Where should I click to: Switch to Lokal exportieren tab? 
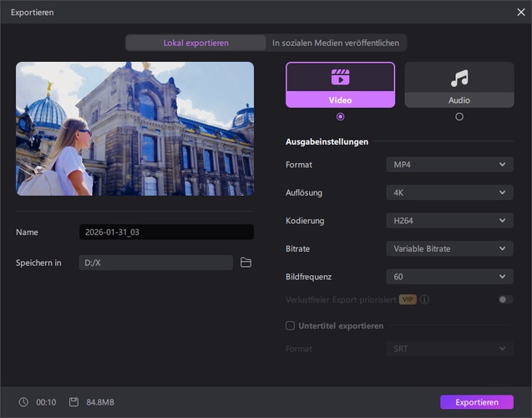(x=196, y=43)
